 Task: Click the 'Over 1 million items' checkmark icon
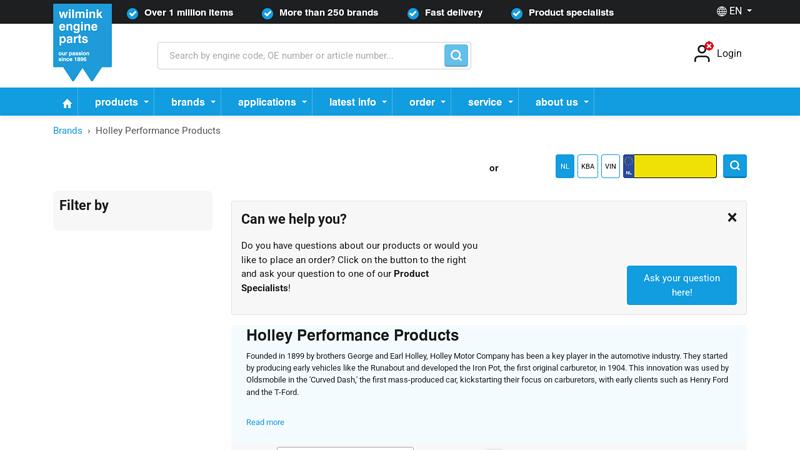click(x=133, y=13)
